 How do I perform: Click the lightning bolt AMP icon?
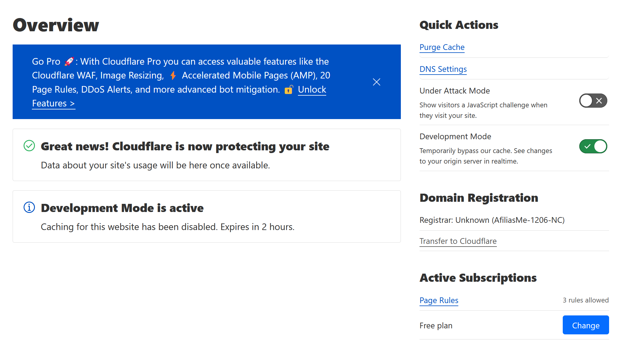[173, 75]
